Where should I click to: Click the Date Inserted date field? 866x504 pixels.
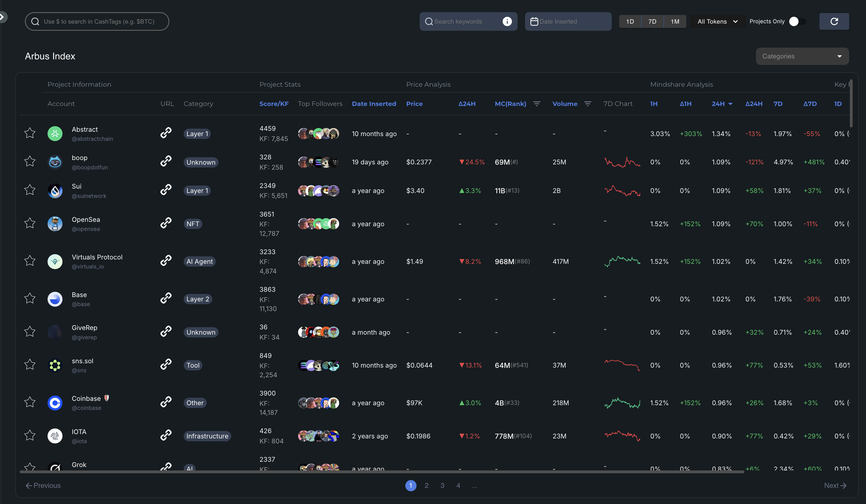[568, 21]
